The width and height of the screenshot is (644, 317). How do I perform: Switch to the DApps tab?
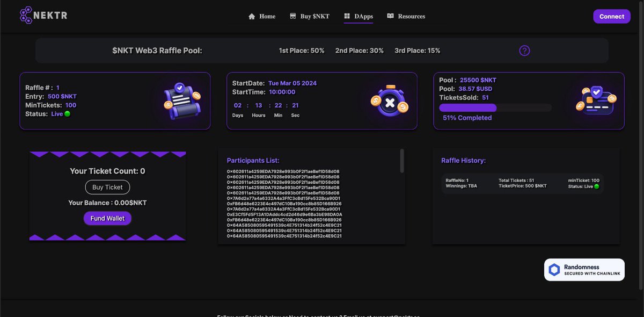tap(363, 16)
